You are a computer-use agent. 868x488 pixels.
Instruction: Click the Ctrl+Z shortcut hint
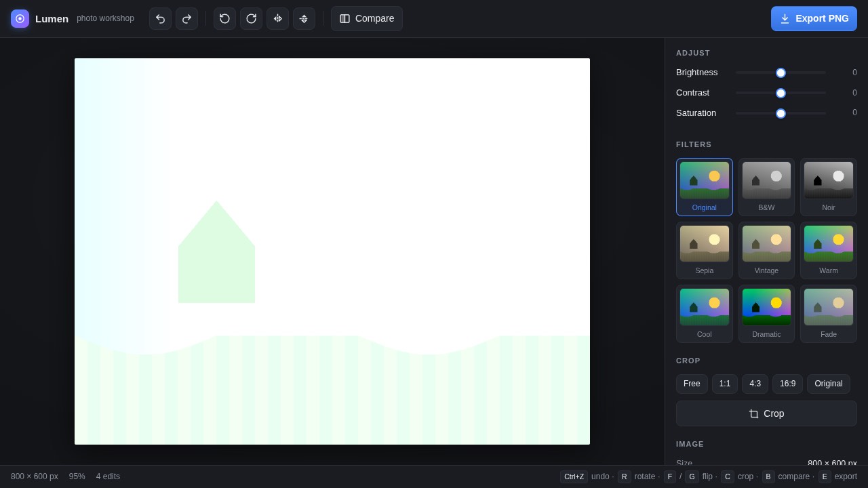[x=574, y=476]
